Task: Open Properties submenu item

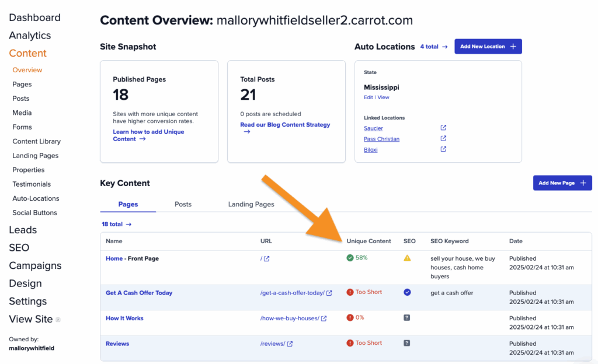Action: 28,170
